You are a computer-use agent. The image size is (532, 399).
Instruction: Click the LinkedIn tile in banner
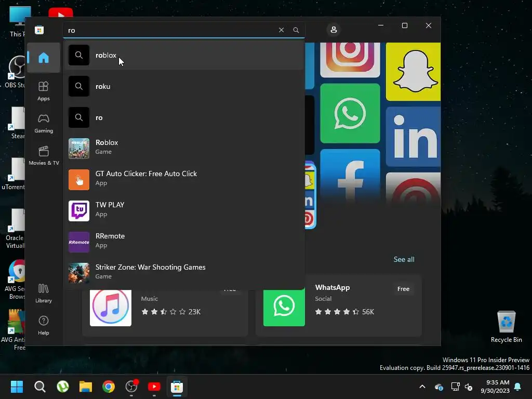[413, 137]
